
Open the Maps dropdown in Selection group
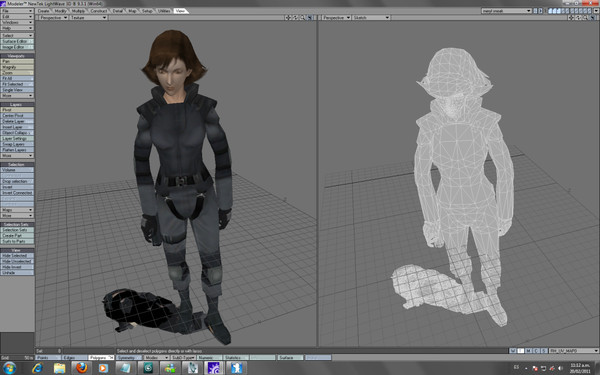(x=17, y=210)
